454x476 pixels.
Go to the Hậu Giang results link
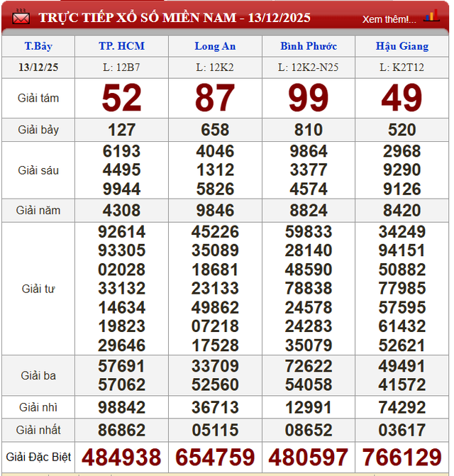click(x=402, y=46)
